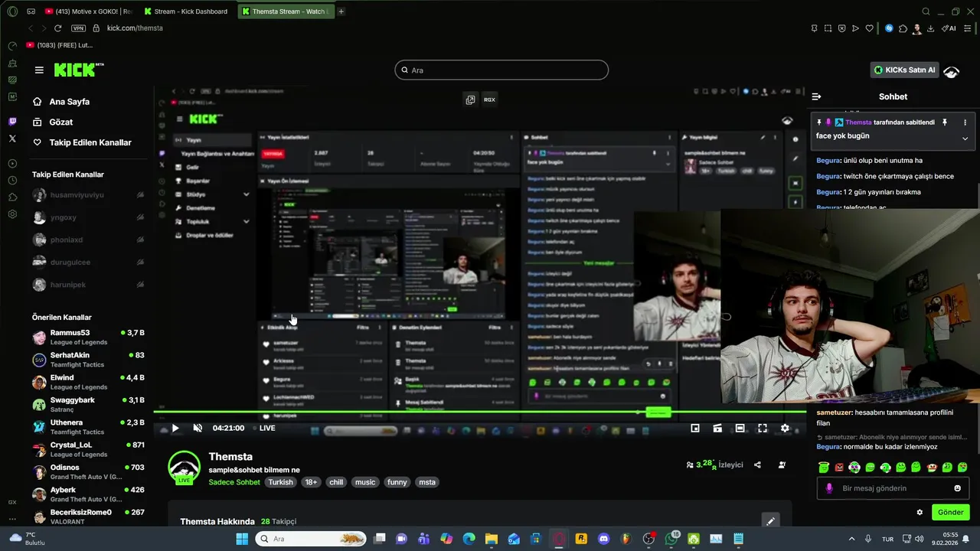This screenshot has height=551, width=980.
Task: Toggle the browser VPN badge
Action: (x=78, y=28)
